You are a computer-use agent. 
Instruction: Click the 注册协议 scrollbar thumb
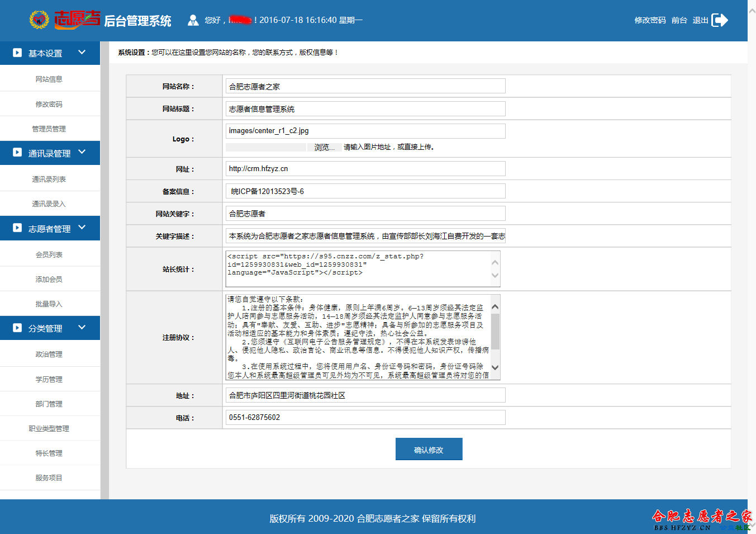click(495, 330)
